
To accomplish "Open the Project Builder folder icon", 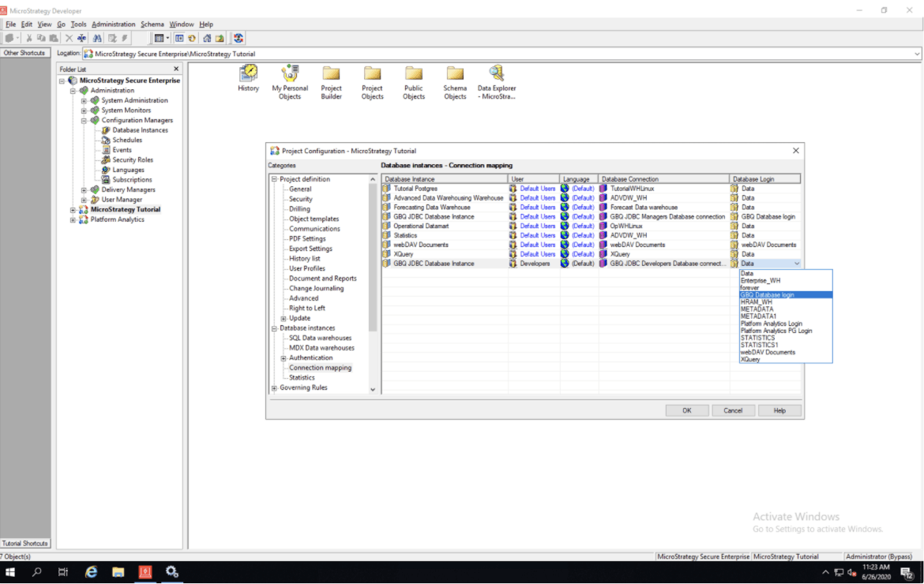I will pyautogui.click(x=331, y=74).
